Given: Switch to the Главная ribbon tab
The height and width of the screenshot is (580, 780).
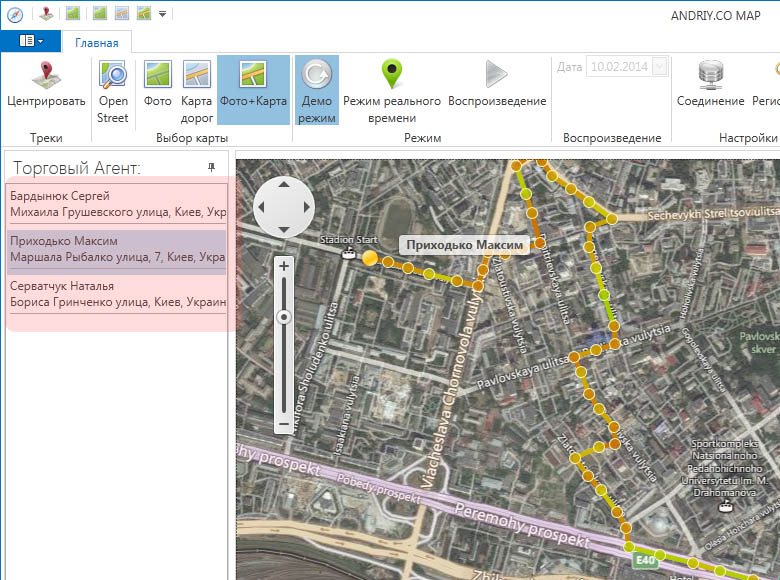Looking at the screenshot, I should pyautogui.click(x=97, y=43).
